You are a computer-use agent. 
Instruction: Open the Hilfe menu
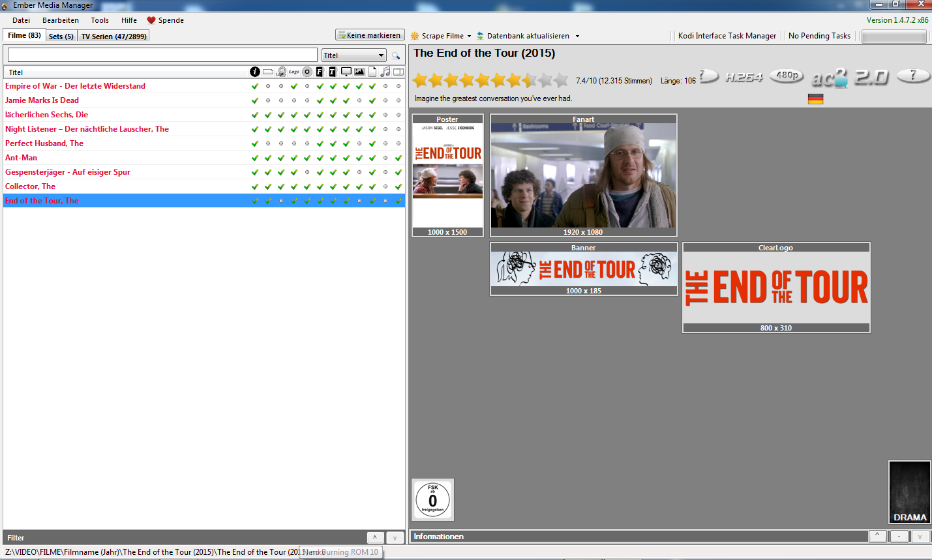click(129, 20)
